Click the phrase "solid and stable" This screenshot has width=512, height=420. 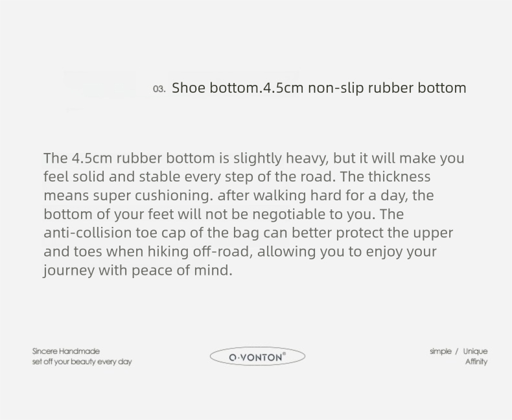coord(126,177)
